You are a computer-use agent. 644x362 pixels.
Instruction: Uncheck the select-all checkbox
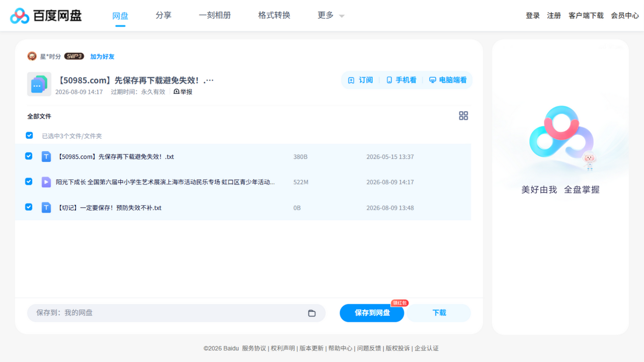click(x=29, y=135)
